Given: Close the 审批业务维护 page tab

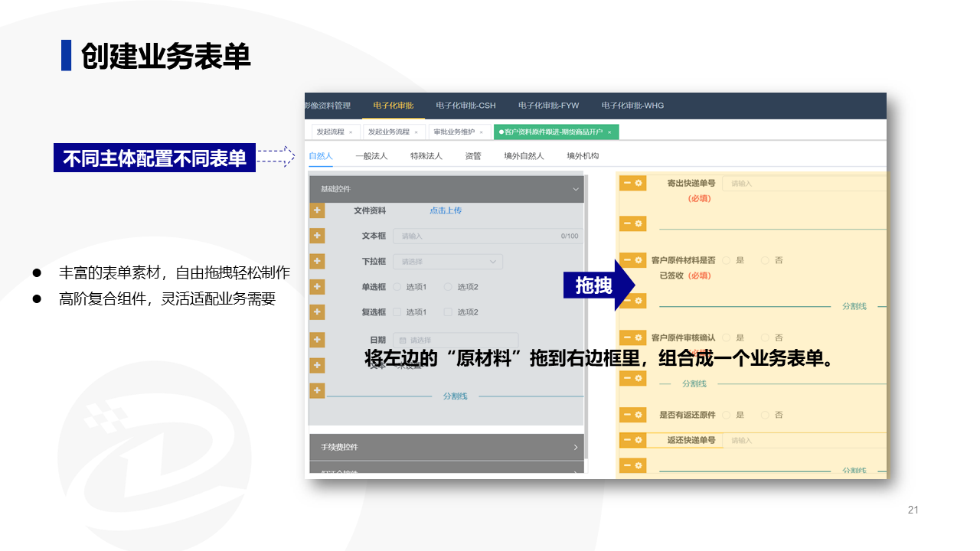Looking at the screenshot, I should click(x=481, y=132).
